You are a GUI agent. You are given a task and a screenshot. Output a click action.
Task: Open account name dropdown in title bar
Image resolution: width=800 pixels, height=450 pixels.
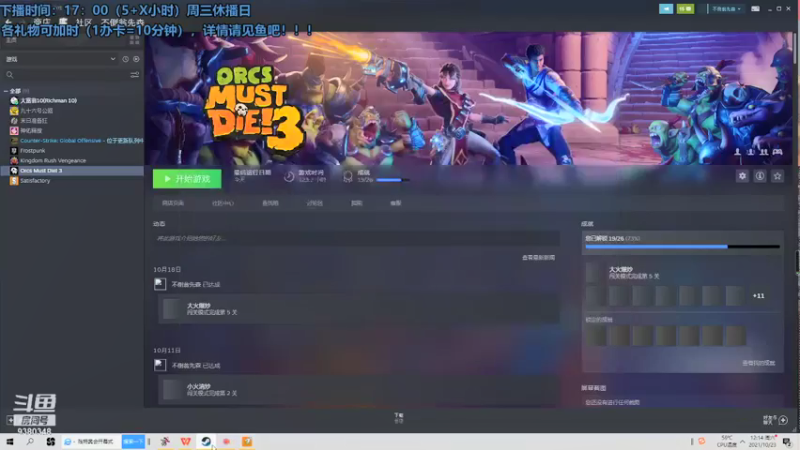[727, 9]
